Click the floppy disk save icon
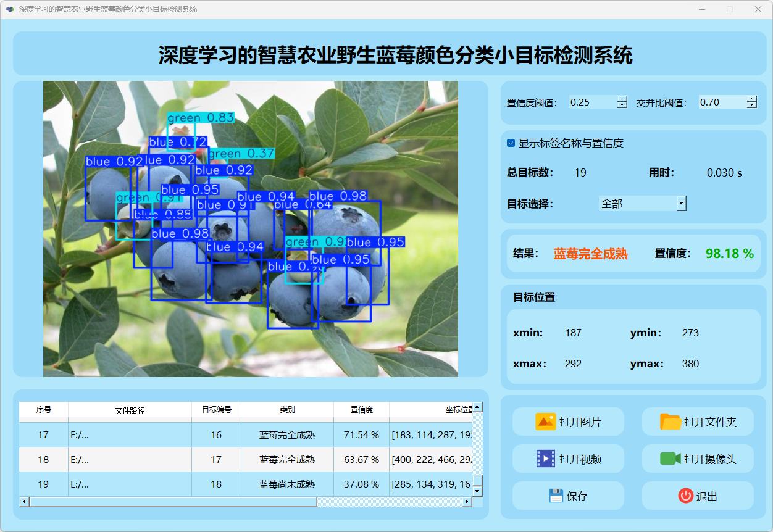The width and height of the screenshot is (773, 532). click(x=556, y=496)
